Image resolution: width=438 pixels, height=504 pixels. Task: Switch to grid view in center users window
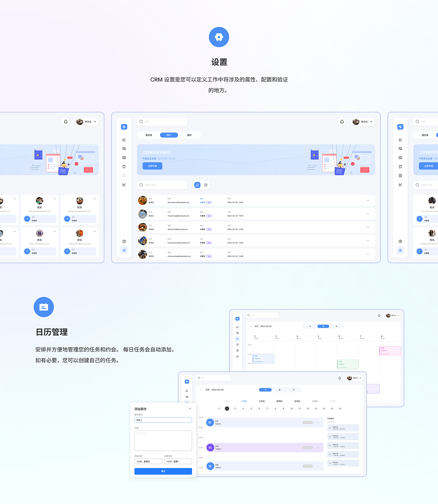[206, 185]
